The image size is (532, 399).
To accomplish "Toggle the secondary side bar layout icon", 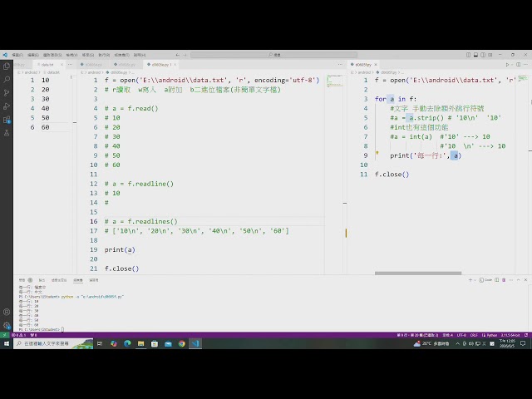I will (483, 55).
